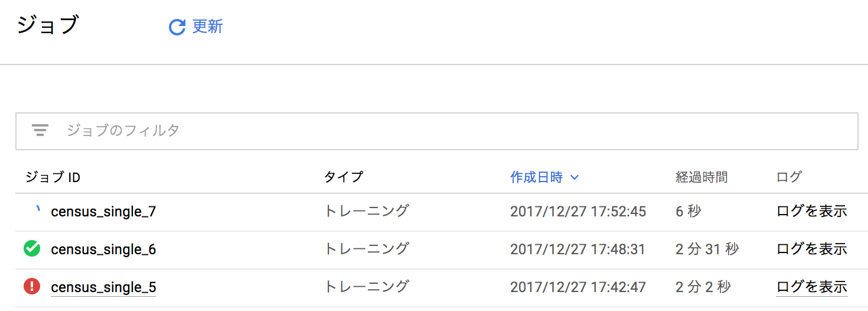
Task: Open job census_single_7
Action: (x=103, y=211)
